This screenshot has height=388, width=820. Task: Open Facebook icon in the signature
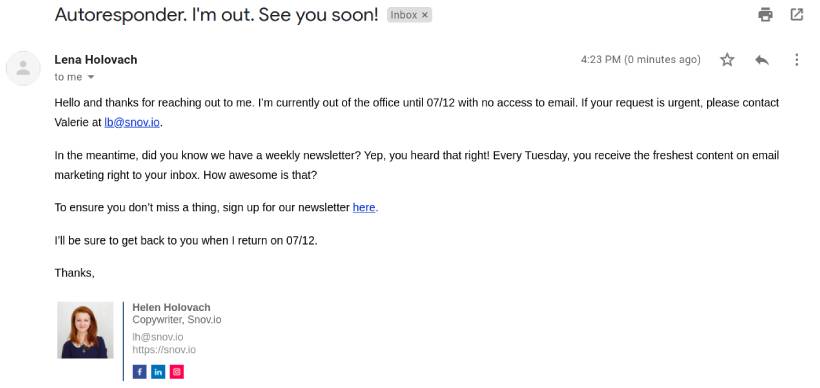pos(140,372)
